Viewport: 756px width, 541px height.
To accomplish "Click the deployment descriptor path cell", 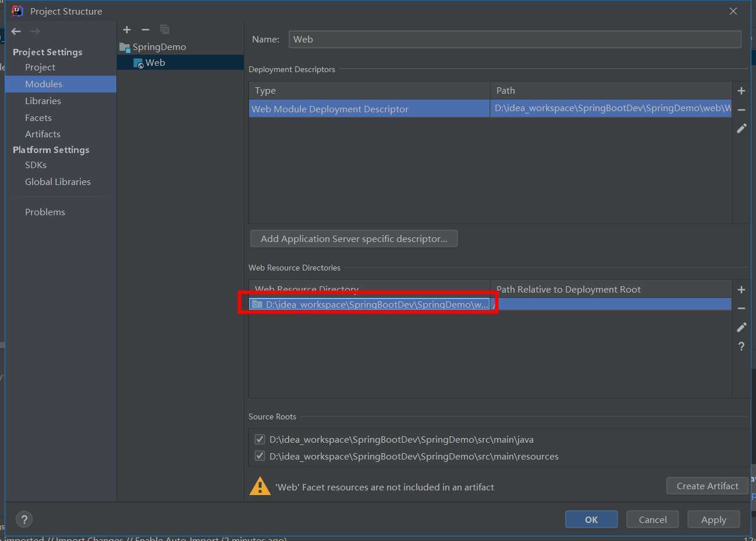I will click(611, 109).
